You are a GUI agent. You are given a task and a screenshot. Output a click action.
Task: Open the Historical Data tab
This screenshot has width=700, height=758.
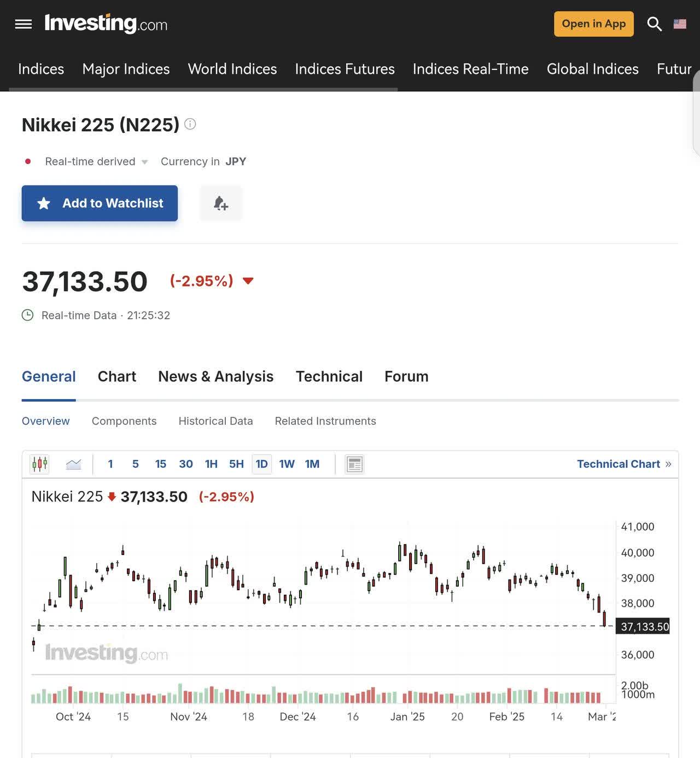tap(215, 421)
